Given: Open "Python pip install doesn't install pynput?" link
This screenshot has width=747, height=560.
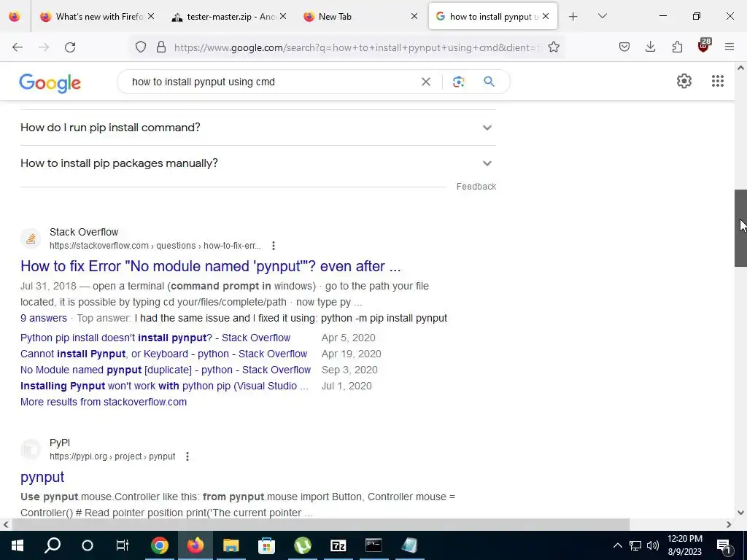Looking at the screenshot, I should click(155, 338).
